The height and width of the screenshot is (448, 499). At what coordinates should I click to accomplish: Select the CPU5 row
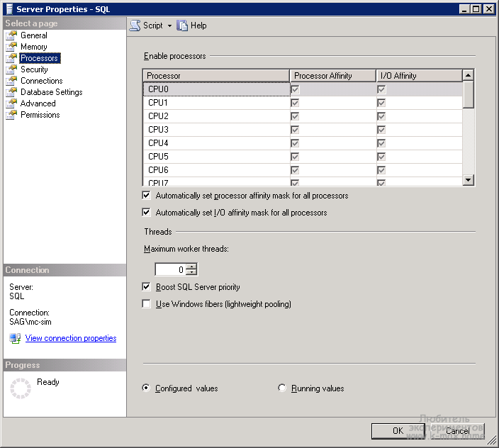click(x=303, y=157)
